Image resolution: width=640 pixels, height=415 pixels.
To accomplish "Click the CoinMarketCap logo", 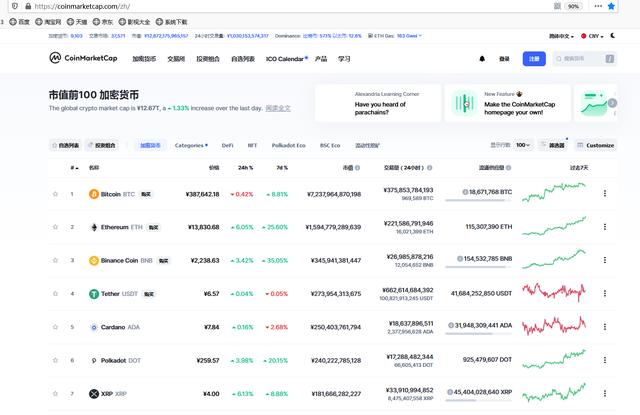I will (x=83, y=58).
